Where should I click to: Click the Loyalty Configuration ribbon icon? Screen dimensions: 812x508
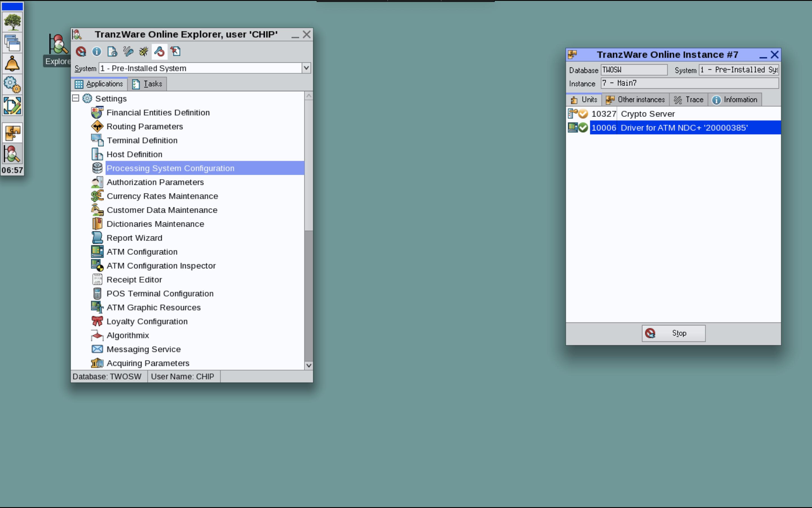tap(97, 321)
